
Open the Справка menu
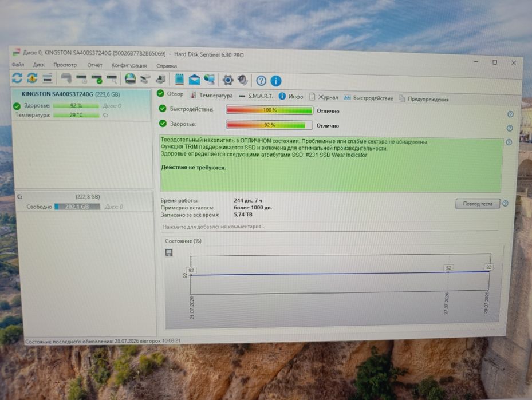pos(166,66)
